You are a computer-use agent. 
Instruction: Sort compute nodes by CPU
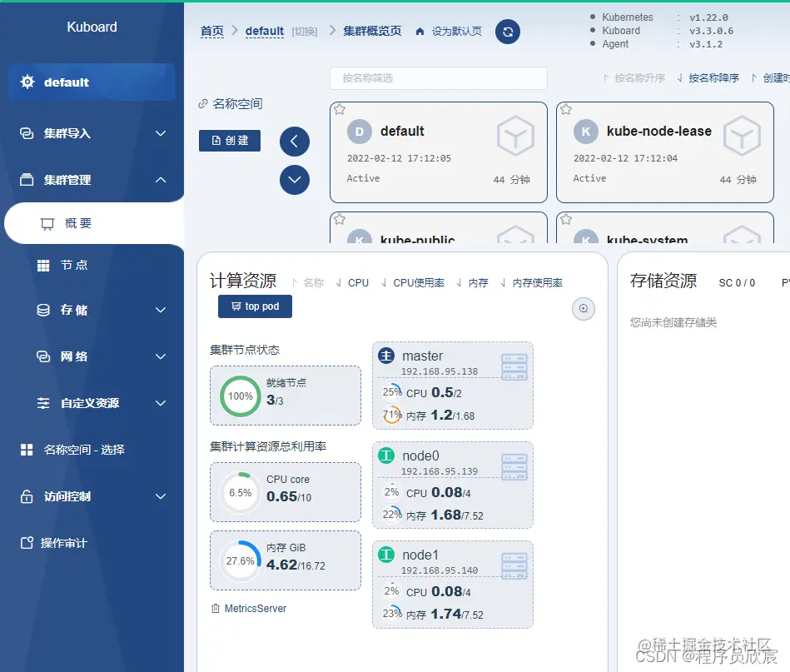(352, 283)
